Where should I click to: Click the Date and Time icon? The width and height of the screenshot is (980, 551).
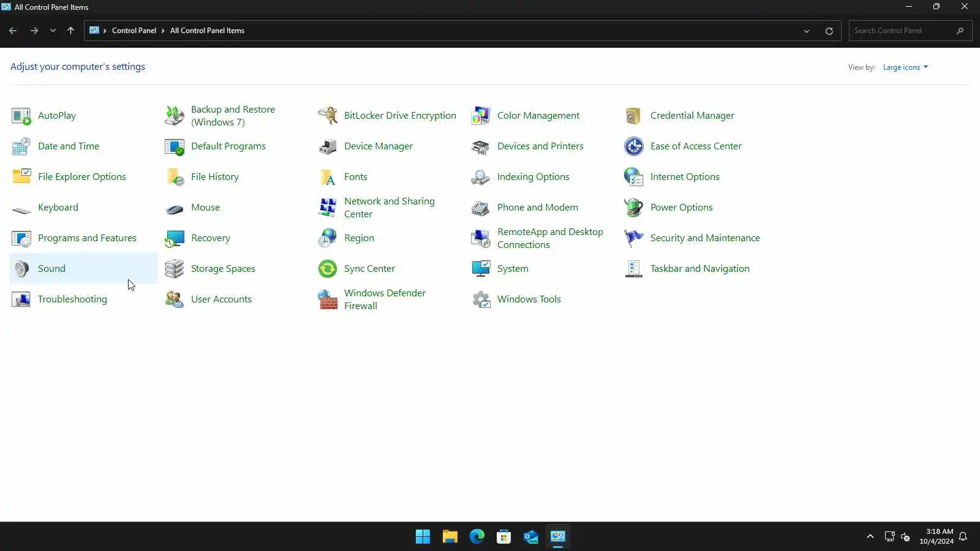click(21, 146)
